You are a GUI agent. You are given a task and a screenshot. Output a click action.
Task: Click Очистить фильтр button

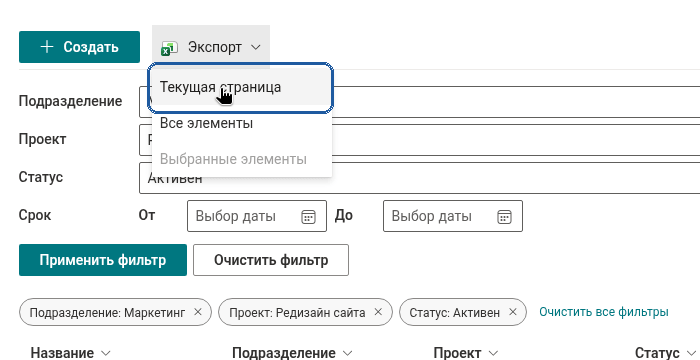pos(271,260)
